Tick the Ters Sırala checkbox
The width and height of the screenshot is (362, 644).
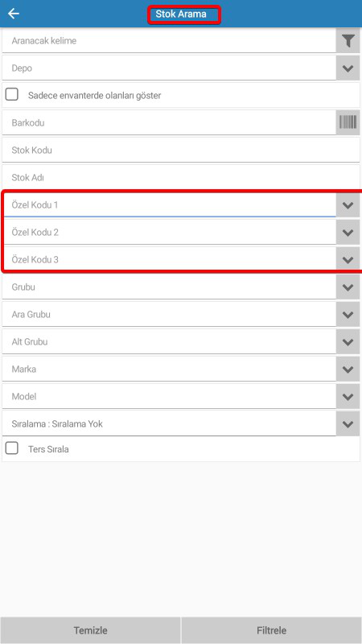12,448
